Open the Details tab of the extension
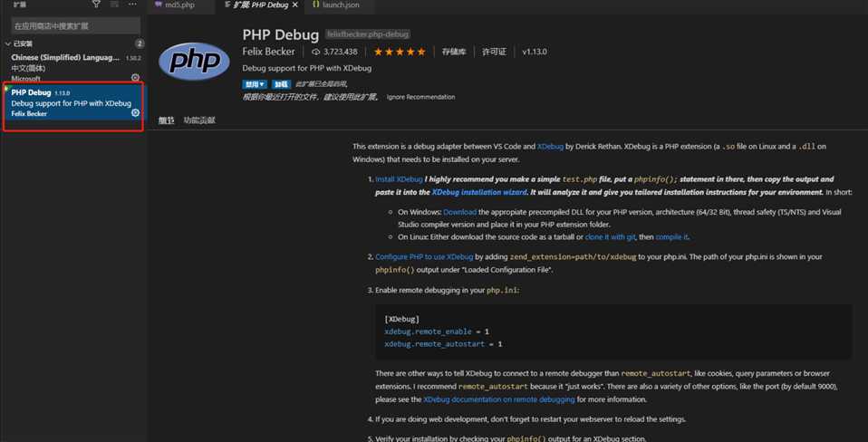 (167, 120)
